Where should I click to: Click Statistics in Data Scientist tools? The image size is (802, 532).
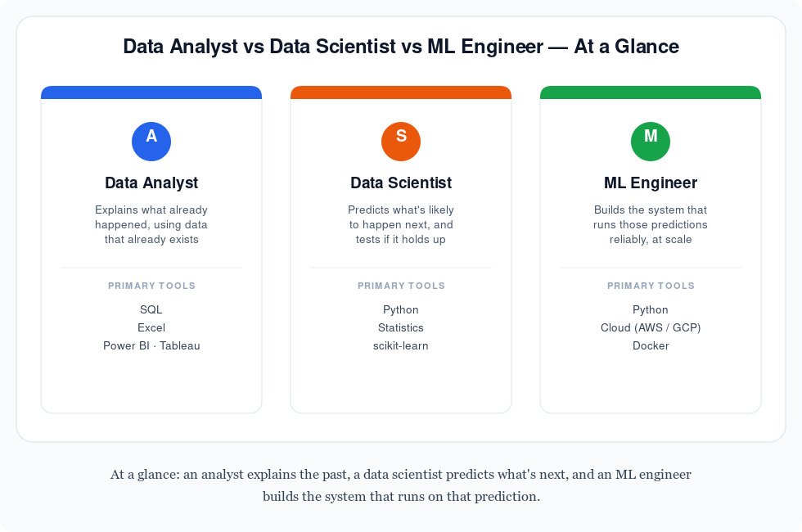(401, 327)
